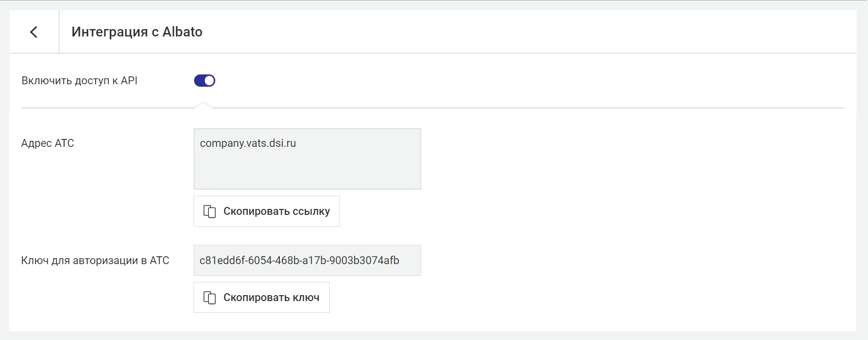Click the small pointer notch below toggle
This screenshot has height=340, width=868.
point(203,104)
